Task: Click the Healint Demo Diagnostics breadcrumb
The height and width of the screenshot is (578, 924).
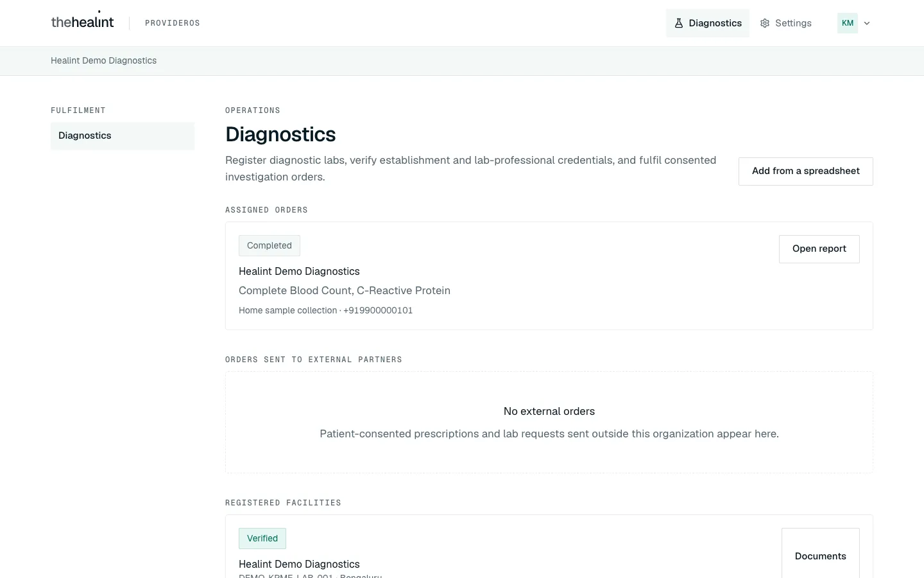Action: pyautogui.click(x=104, y=60)
